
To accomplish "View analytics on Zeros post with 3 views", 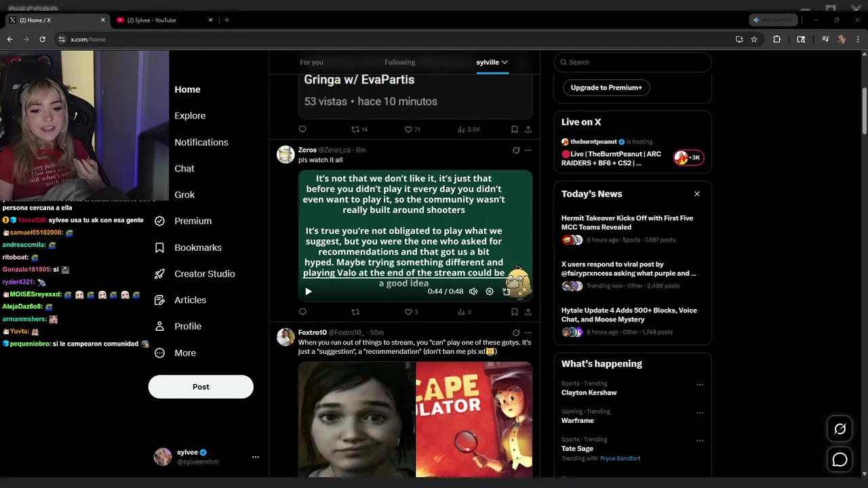I will (x=465, y=312).
